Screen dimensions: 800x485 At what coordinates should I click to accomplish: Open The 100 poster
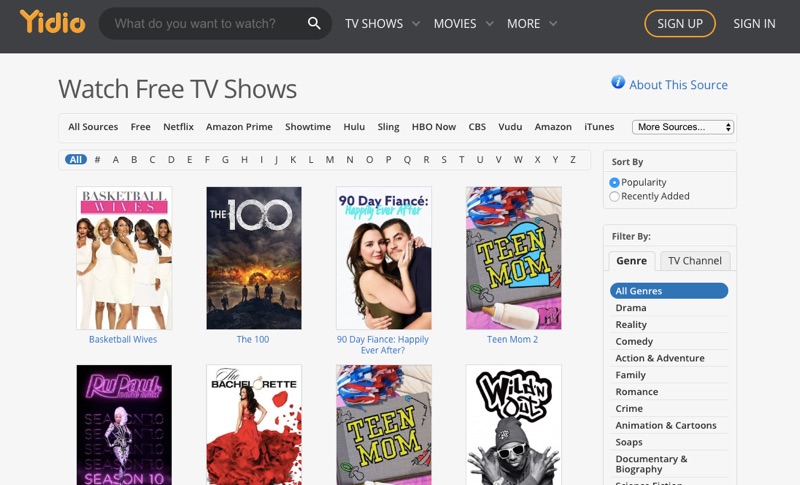coord(254,258)
